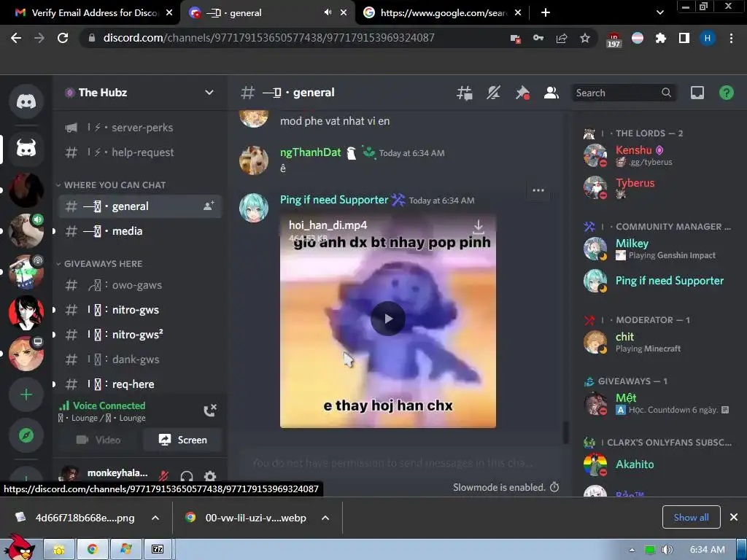
Task: Open the dank-gws channel
Action: click(x=140, y=359)
